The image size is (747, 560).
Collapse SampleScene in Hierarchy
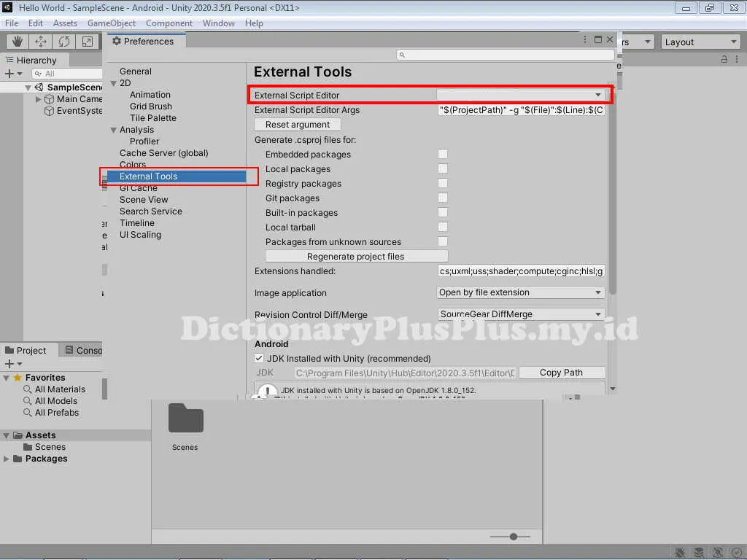(x=28, y=87)
